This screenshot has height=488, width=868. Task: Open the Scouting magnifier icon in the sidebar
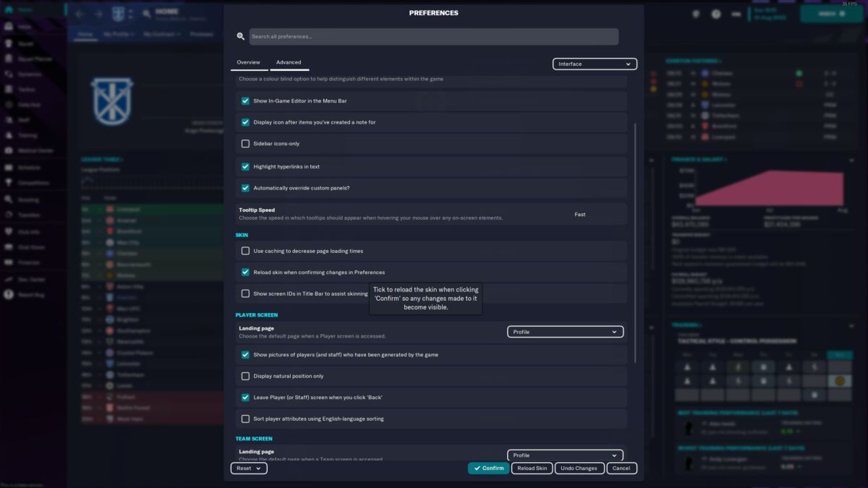coord(8,200)
